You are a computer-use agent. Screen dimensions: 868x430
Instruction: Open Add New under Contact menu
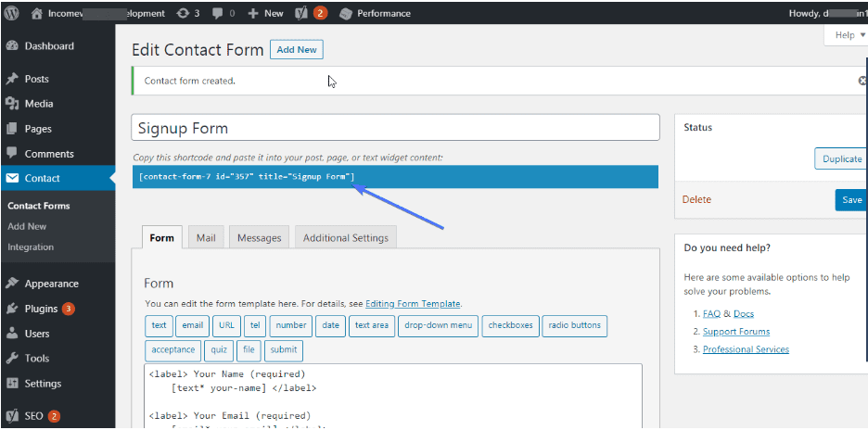(27, 226)
